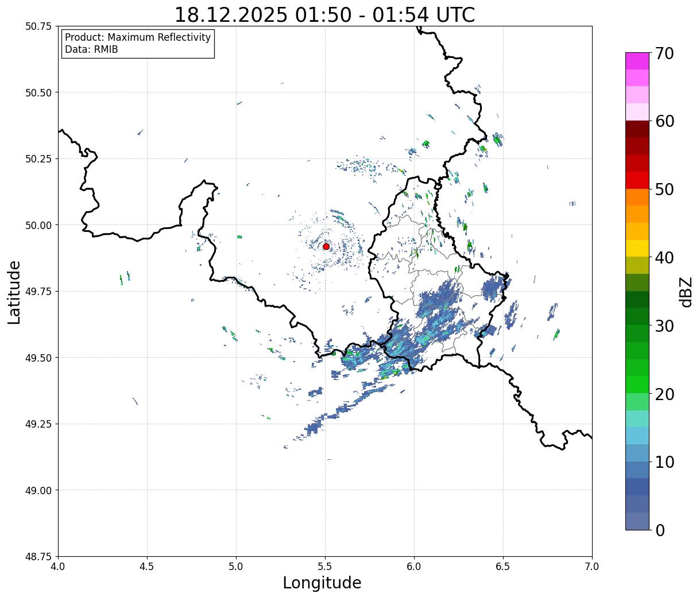Pick the bright red swatch just above 50
The height and width of the screenshot is (597, 700).
tap(637, 180)
